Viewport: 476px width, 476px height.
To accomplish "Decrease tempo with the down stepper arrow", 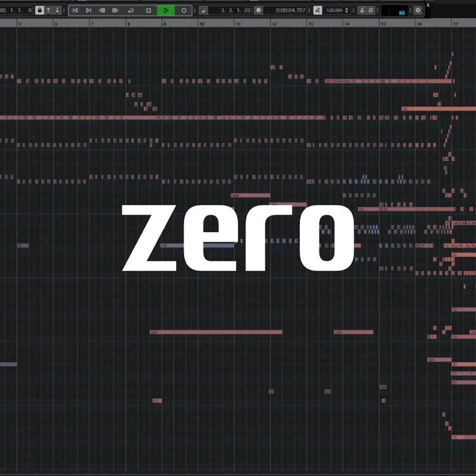I will pyautogui.click(x=346, y=12).
